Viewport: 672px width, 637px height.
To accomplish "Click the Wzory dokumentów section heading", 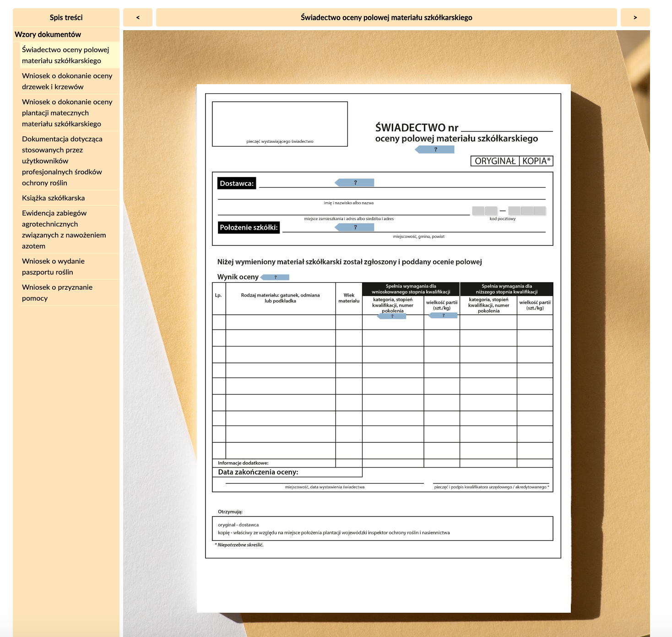I will point(48,34).
